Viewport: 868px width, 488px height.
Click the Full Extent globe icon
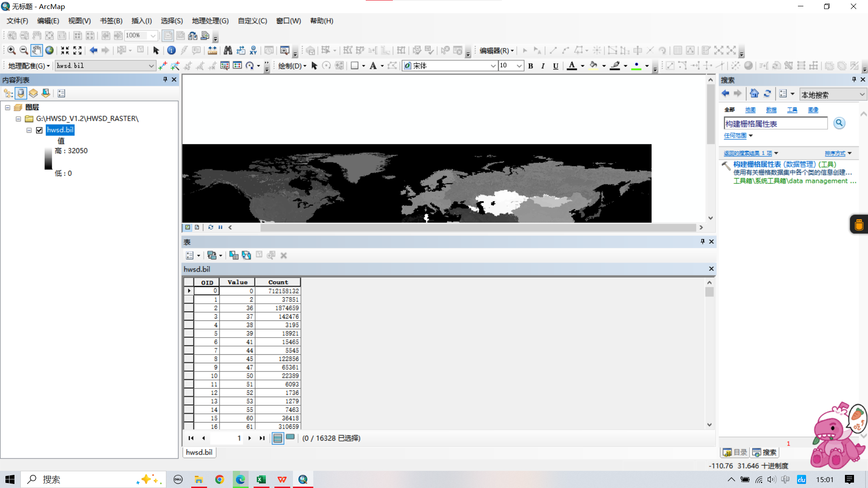coord(49,51)
